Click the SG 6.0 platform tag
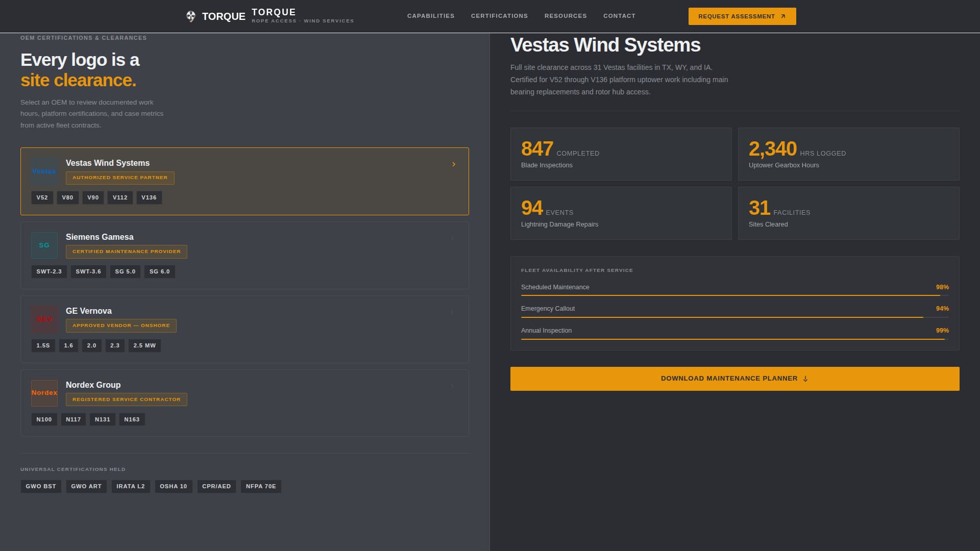Screen dimensions: 980x551 160,272
